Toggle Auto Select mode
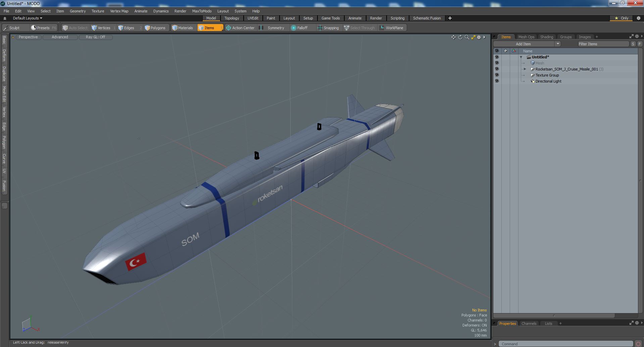This screenshot has height=347, width=644. [x=75, y=28]
